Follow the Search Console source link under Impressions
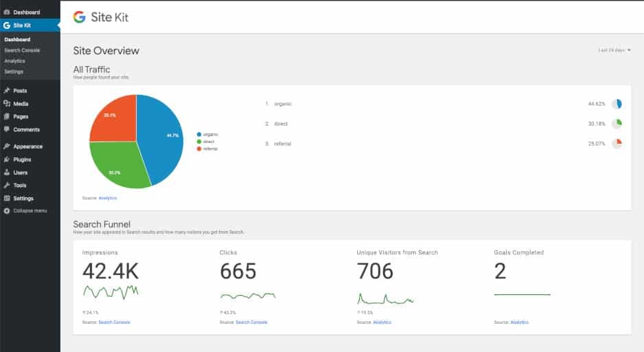The width and height of the screenshot is (644, 352). 114,322
